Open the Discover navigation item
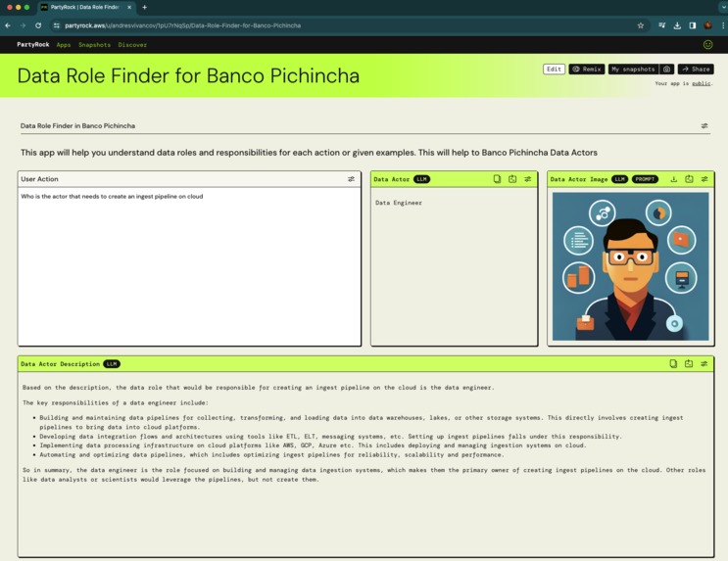728x561 pixels. click(x=132, y=45)
